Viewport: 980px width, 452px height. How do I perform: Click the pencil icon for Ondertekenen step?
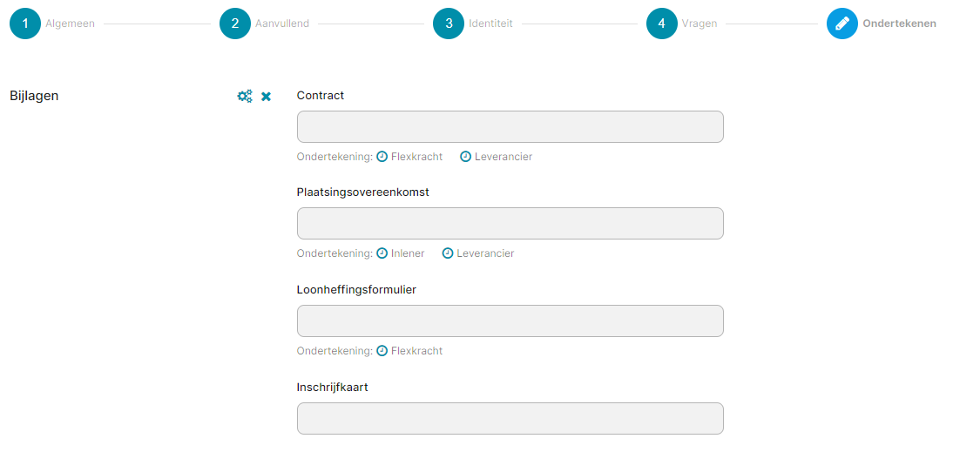pos(841,24)
